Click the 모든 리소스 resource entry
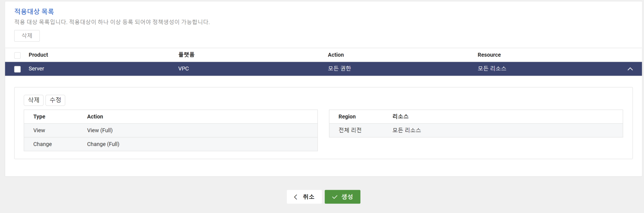Viewport: 644px width, 213px height. coord(406,130)
